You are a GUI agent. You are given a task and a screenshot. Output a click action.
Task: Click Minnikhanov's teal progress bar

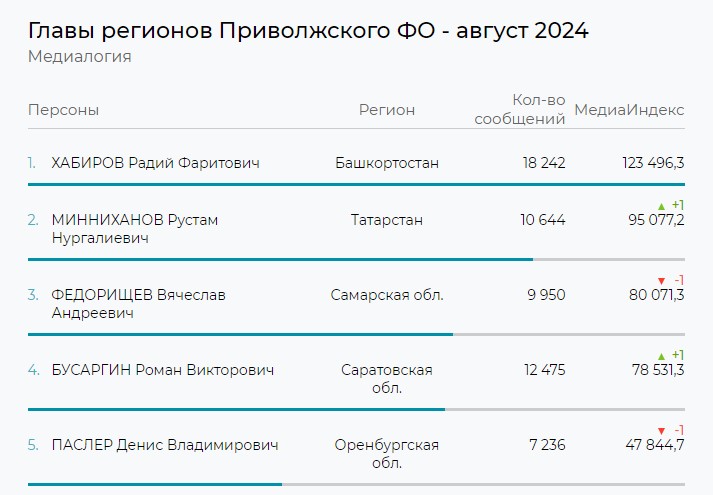(280, 259)
